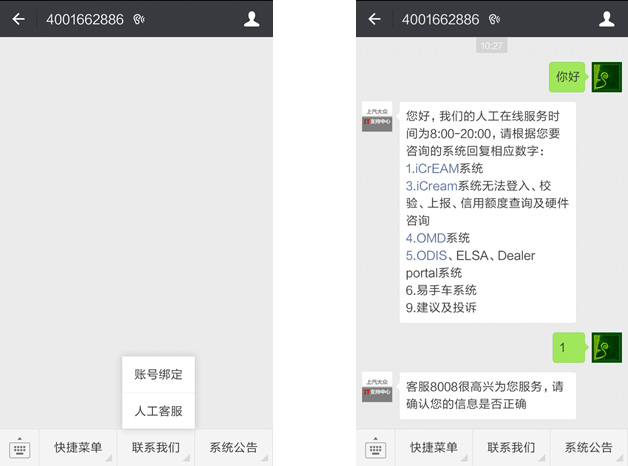Open 联系我们 menu in the left chat
Screen dimensions: 628x466
(156, 448)
